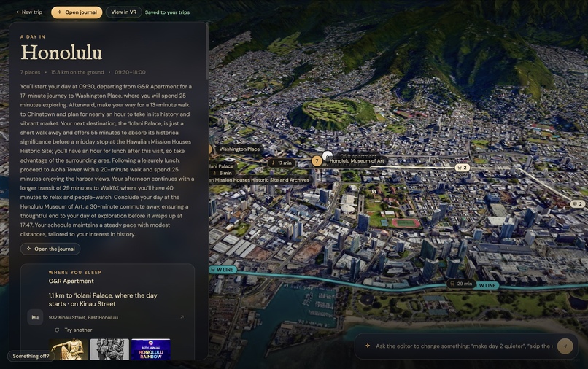Click the G&R Apartment lodging name
The width and height of the screenshot is (588, 369).
[x=71, y=281]
